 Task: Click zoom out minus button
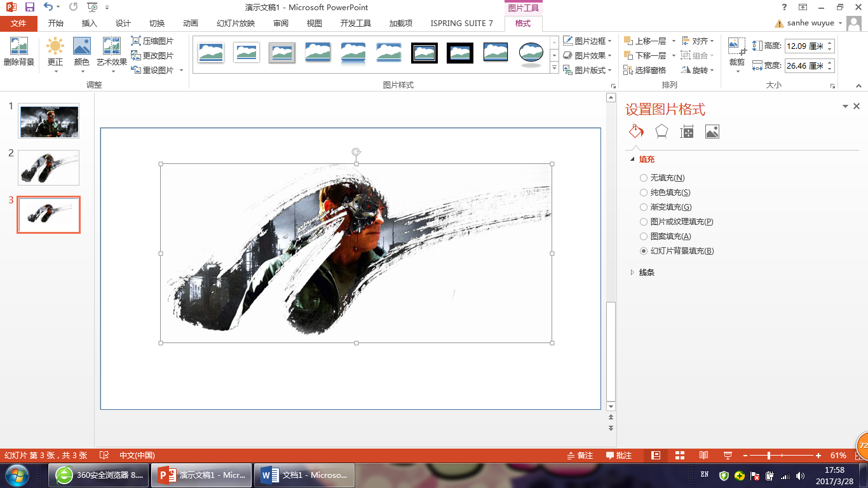[745, 456]
